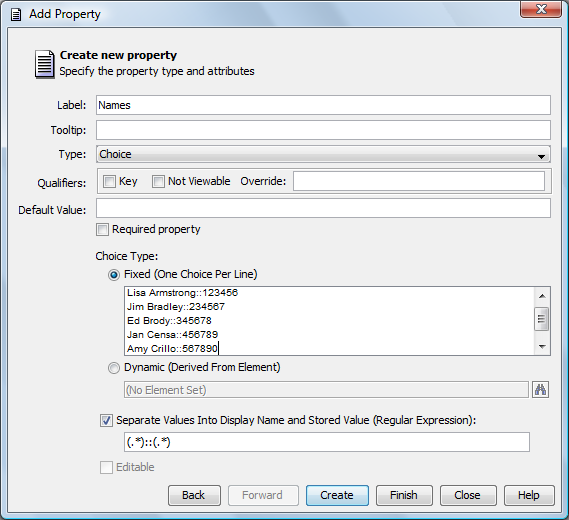Viewport: 569px width, 520px height.
Task: Open Help for this dialog
Action: click(x=529, y=495)
